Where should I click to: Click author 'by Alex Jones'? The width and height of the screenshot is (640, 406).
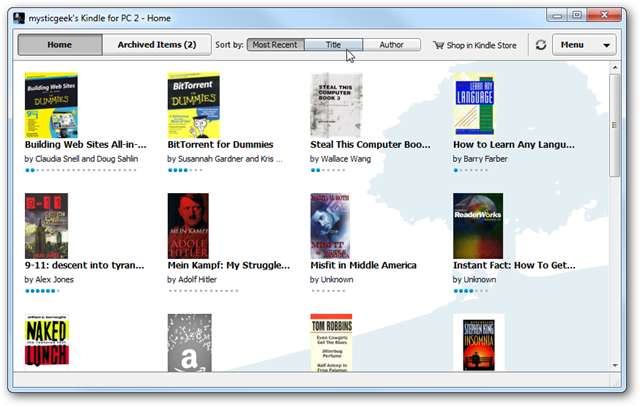tap(49, 280)
